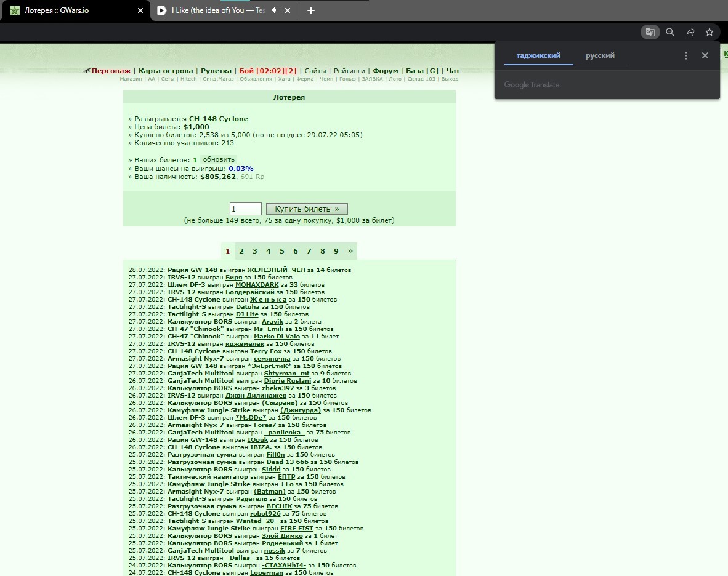Click the Магазин submenu link

[x=131, y=79]
